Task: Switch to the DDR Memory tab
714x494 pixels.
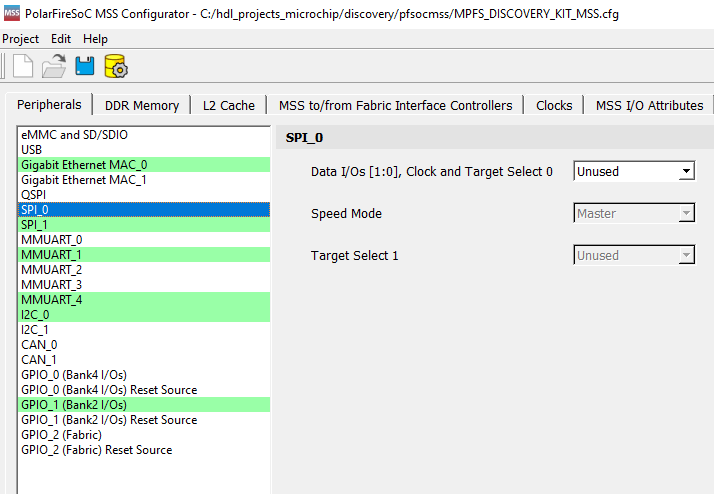Action: [142, 105]
